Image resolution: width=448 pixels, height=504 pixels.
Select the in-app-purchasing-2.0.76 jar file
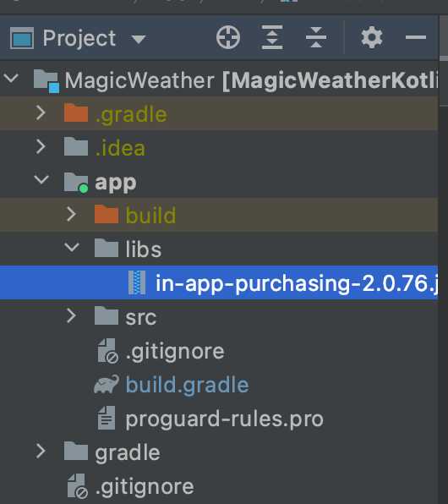[219, 282]
